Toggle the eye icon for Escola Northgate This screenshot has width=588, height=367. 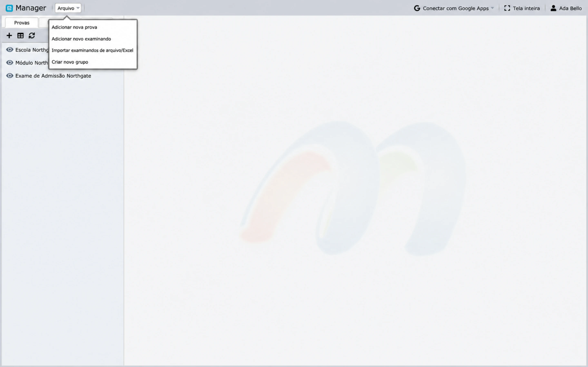[x=9, y=50]
